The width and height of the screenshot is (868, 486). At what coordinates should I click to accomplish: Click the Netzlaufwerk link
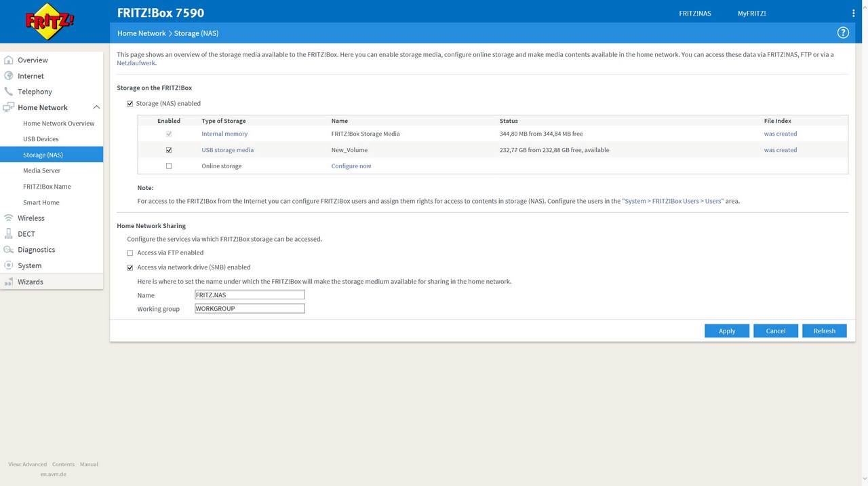136,63
